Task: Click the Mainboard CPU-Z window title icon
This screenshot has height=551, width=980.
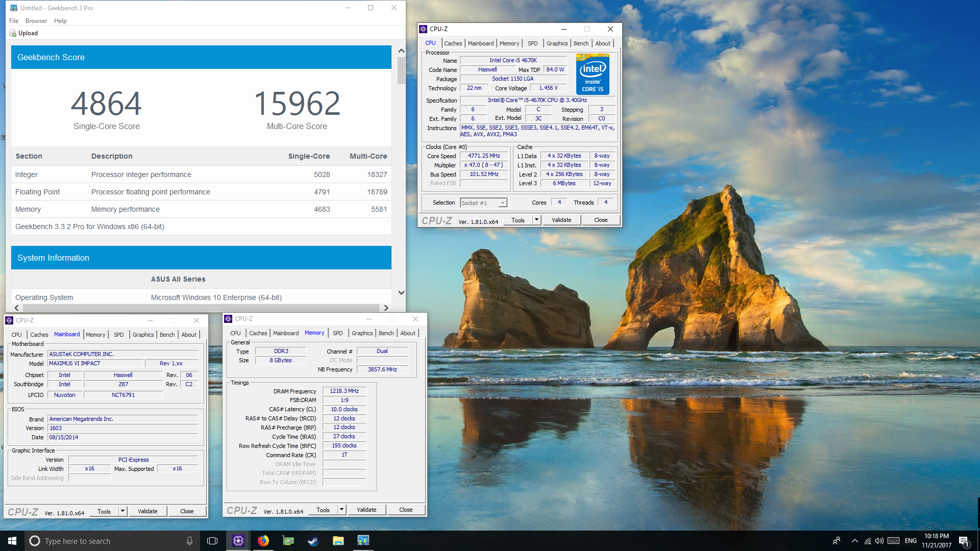Action: 9,320
